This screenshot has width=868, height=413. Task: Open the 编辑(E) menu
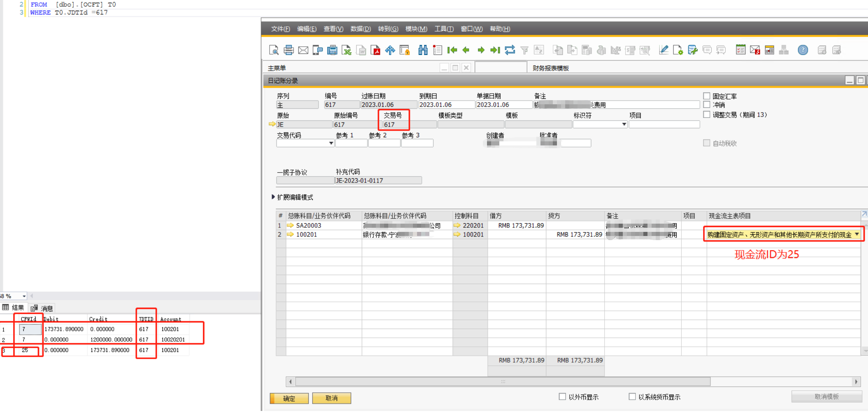(307, 29)
